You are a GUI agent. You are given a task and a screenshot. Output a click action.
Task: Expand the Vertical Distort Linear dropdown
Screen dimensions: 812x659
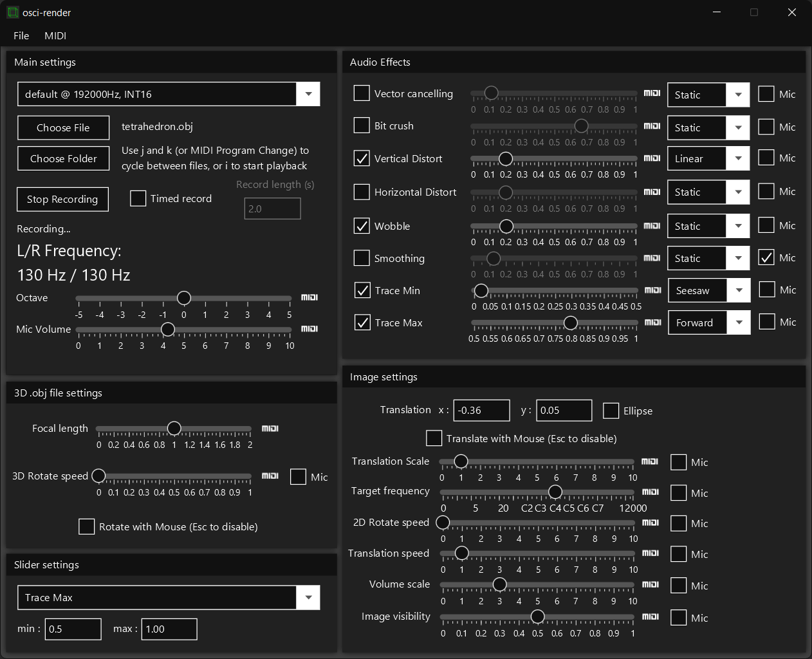738,159
